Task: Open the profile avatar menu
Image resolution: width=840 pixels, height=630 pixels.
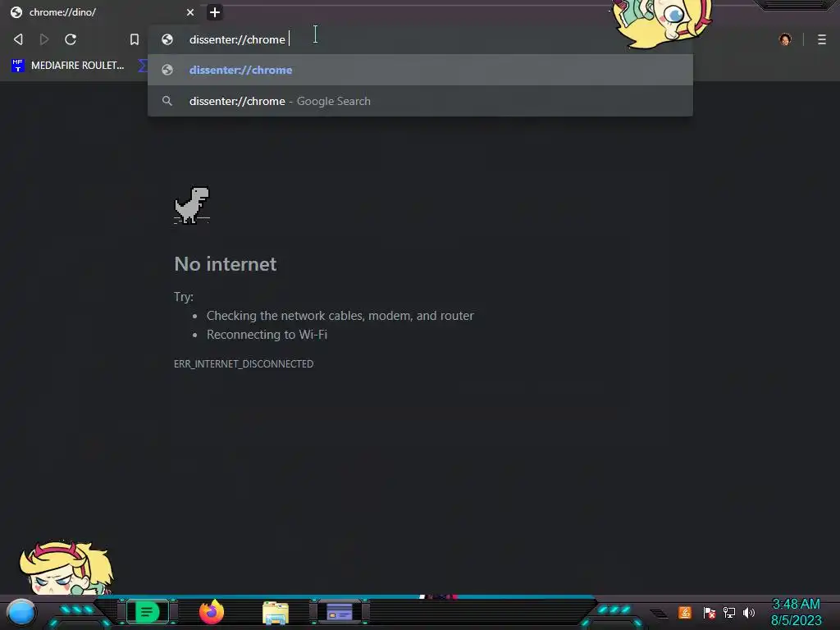Action: (785, 39)
